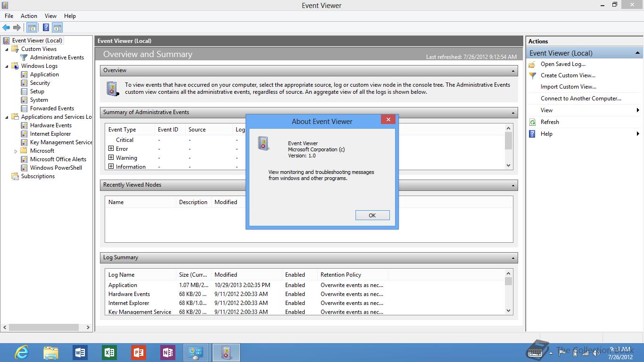Image resolution: width=644 pixels, height=362 pixels.
Task: Launch Word from the taskbar
Action: point(80,353)
